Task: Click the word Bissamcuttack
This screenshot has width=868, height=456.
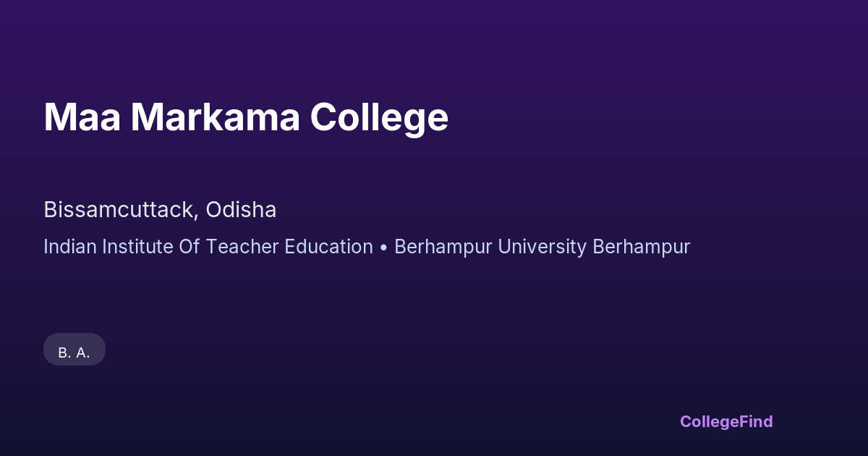Action: tap(119, 210)
